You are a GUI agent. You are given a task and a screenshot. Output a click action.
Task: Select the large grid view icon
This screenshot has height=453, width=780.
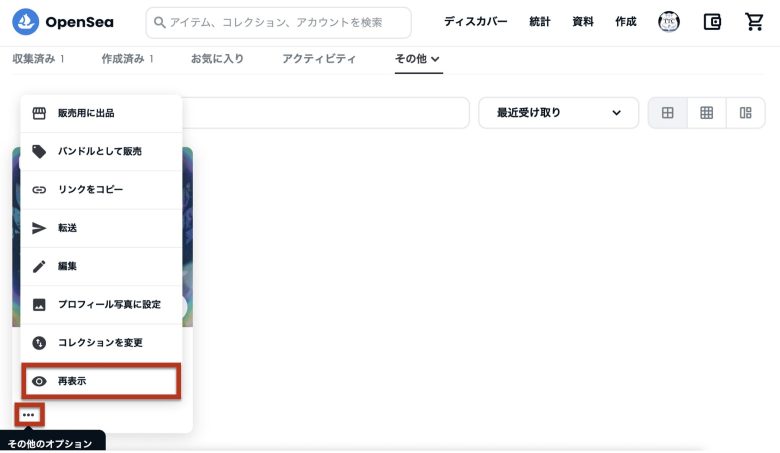[x=668, y=113]
